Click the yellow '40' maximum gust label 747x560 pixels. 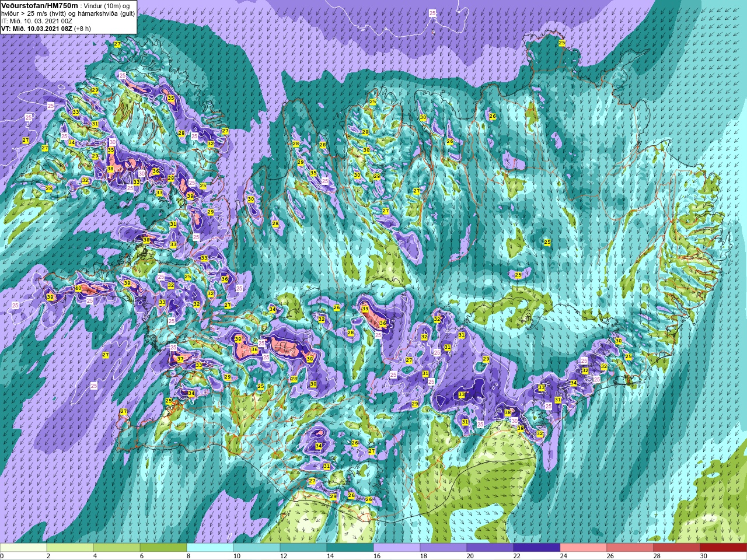[78, 289]
